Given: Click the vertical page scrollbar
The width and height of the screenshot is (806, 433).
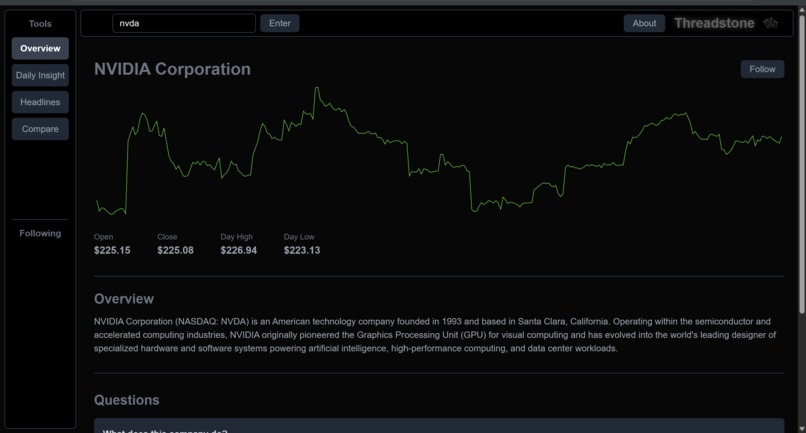Looking at the screenshot, I should (802, 165).
